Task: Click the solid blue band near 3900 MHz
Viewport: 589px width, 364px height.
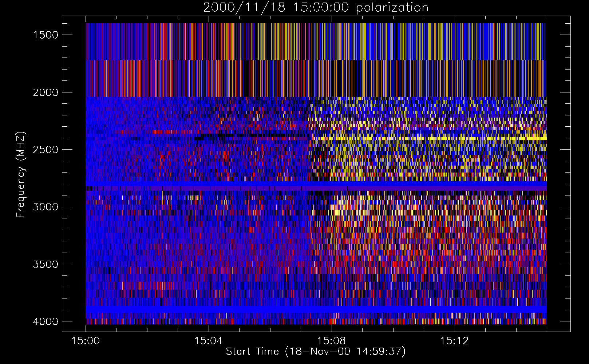Action: pyautogui.click(x=316, y=309)
